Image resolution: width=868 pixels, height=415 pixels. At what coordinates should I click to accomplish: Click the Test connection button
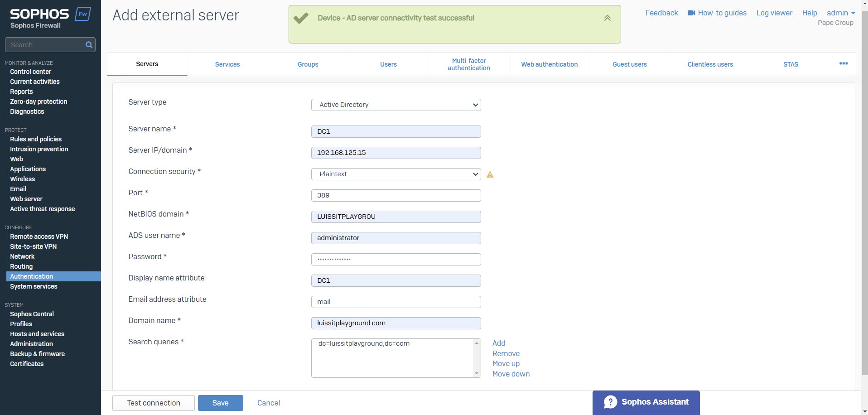tap(154, 403)
